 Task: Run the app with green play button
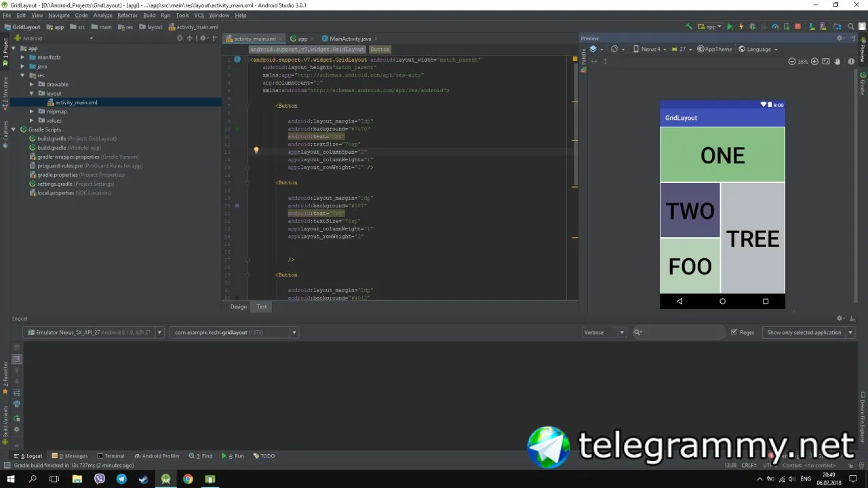coord(730,27)
